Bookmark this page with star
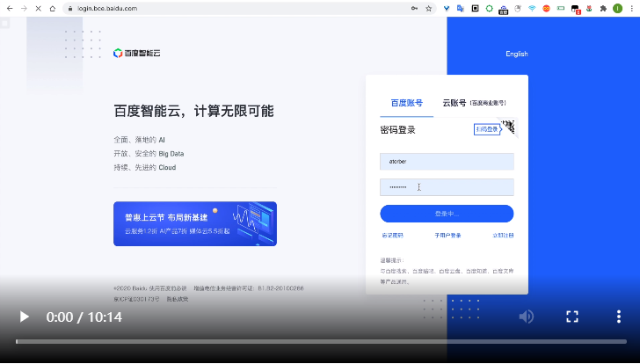The height and width of the screenshot is (364, 640). click(429, 8)
